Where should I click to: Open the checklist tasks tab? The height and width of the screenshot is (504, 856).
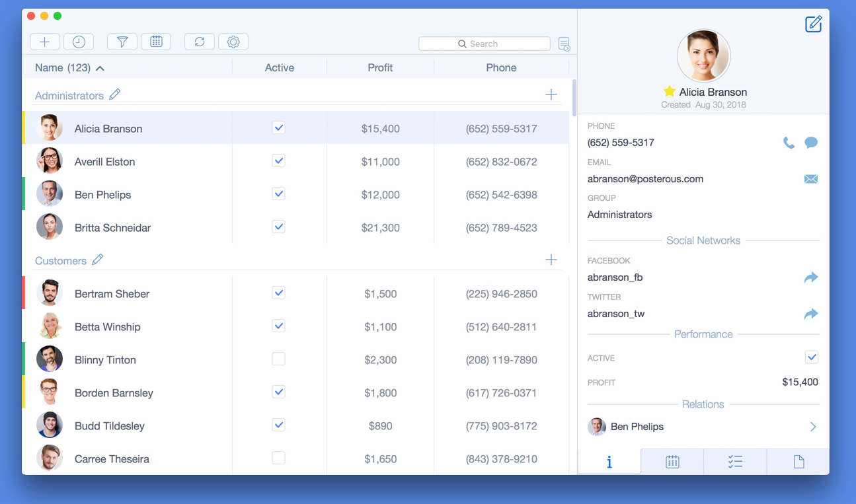click(x=735, y=462)
